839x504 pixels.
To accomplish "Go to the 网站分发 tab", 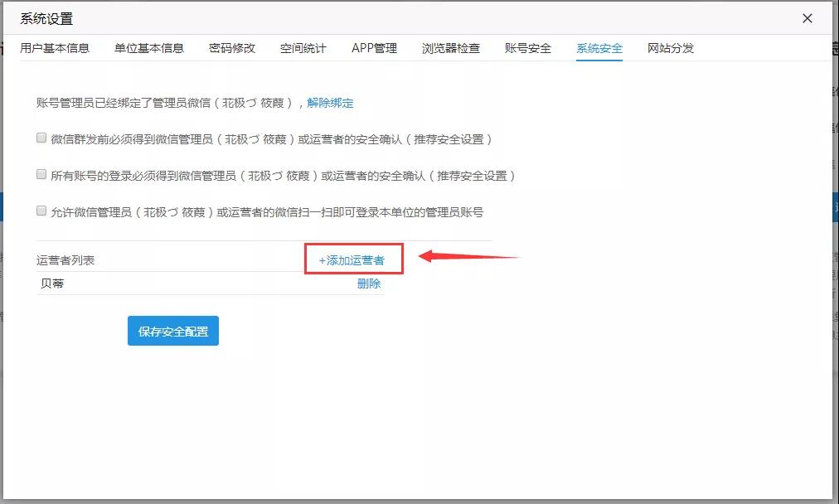I will click(x=671, y=48).
